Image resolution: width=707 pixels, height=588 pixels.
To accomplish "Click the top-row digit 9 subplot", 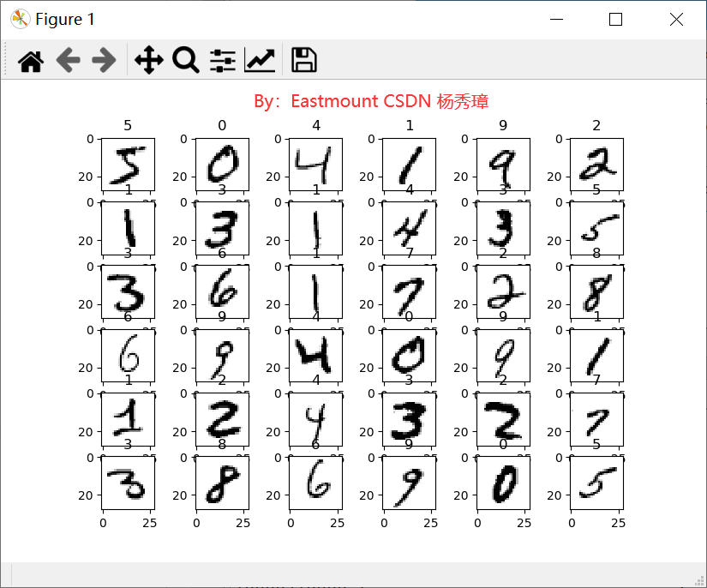I will click(x=503, y=164).
